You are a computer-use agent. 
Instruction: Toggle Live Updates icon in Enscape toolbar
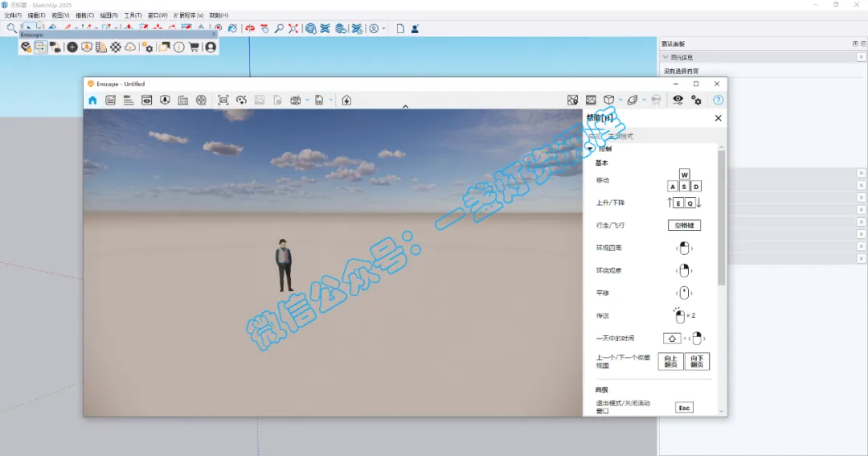coord(40,47)
